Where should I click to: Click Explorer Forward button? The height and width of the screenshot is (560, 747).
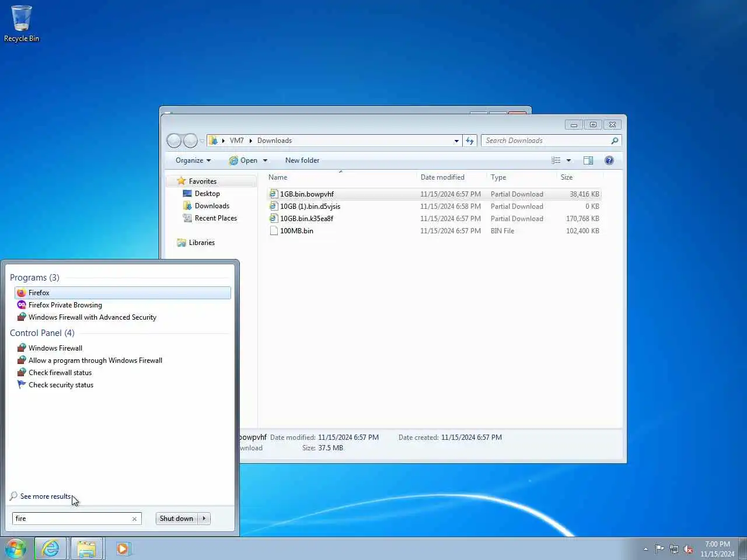[x=190, y=141]
